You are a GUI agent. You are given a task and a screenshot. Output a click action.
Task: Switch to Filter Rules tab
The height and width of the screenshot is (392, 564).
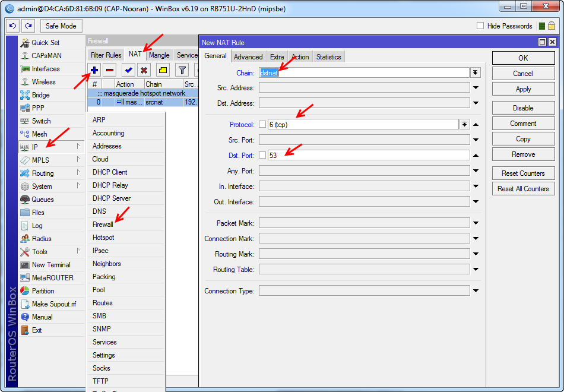coord(106,55)
